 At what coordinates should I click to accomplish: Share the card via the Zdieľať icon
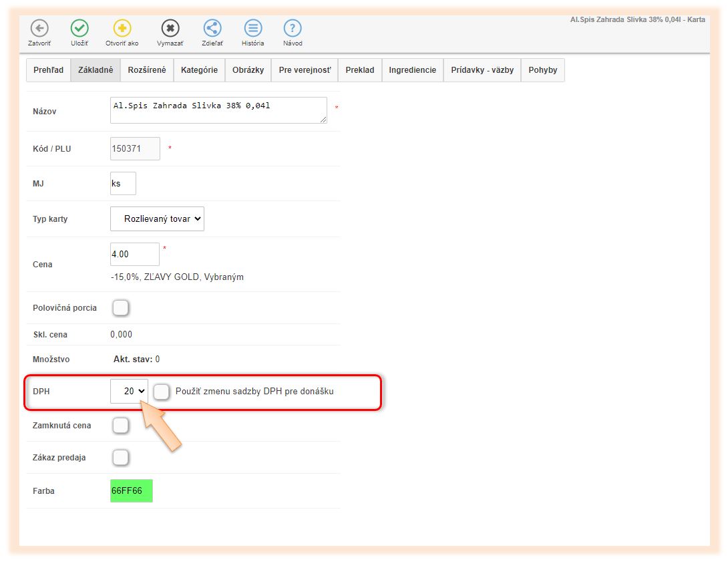pyautogui.click(x=212, y=28)
